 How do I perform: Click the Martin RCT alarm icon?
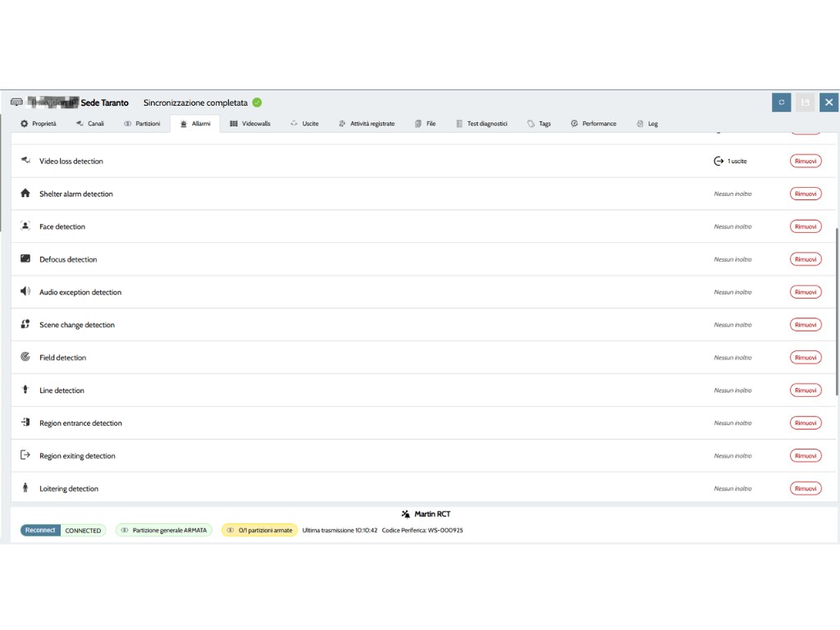pyautogui.click(x=405, y=514)
